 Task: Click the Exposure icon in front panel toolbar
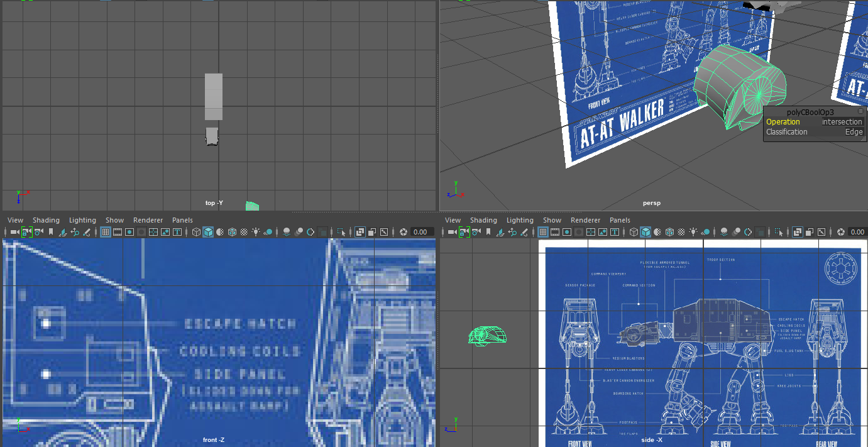[x=403, y=232]
